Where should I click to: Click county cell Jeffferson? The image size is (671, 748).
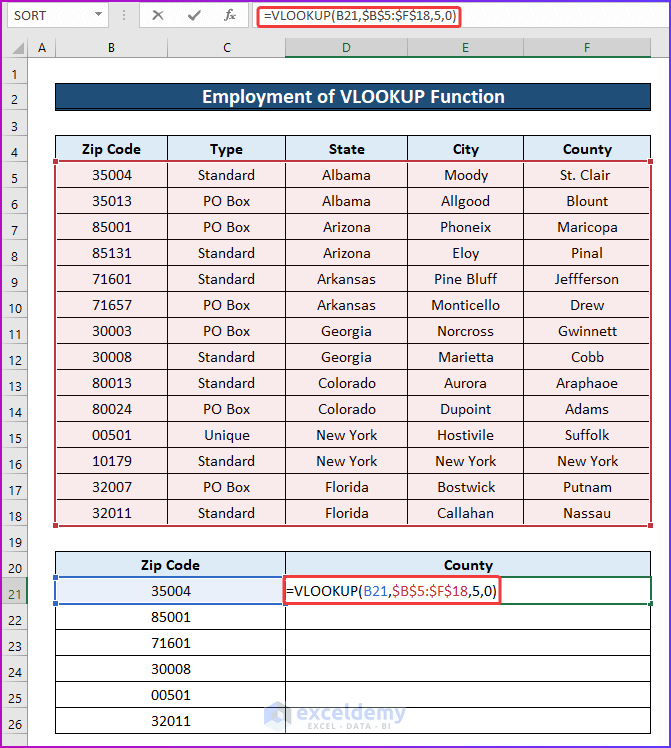tap(587, 279)
